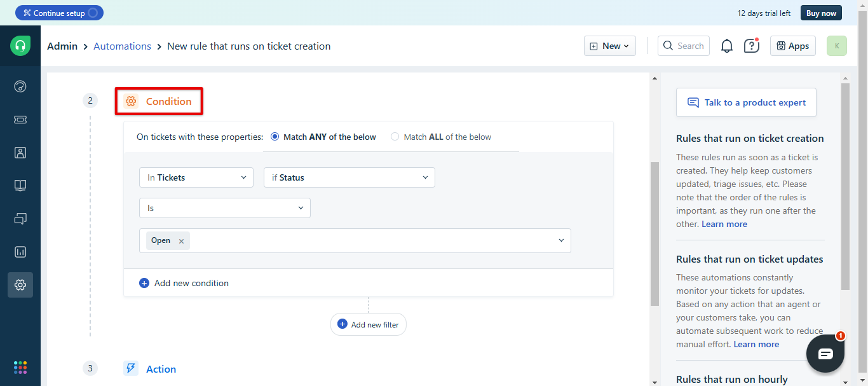The height and width of the screenshot is (386, 868).
Task: Open the Admin gear icon in sidebar
Action: 20,285
